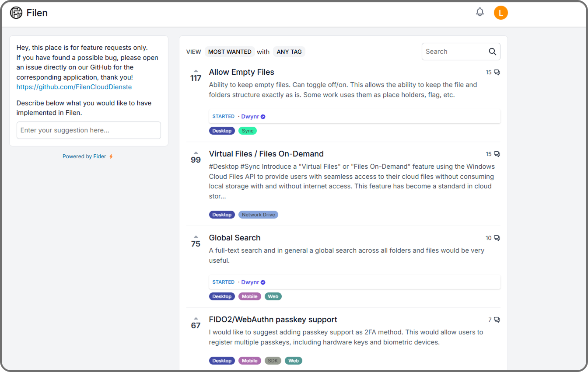Open comments icon on Allow Empty Files
The height and width of the screenshot is (372, 588).
pyautogui.click(x=497, y=73)
